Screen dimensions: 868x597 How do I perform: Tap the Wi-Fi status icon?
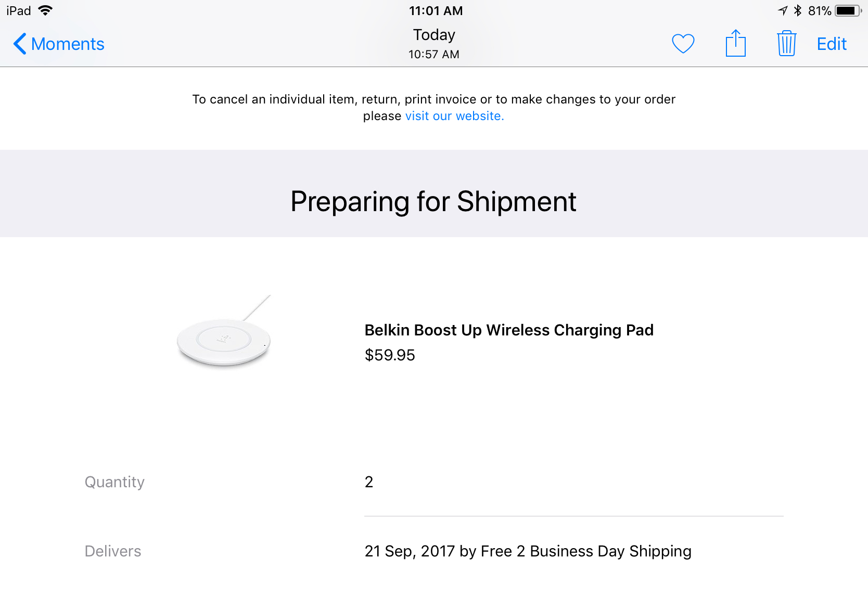[x=46, y=10]
